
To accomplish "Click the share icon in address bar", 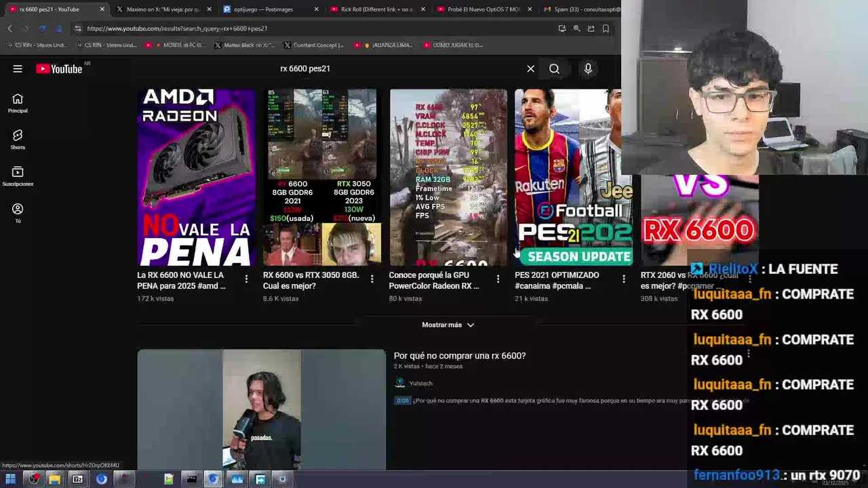I will coord(591,28).
